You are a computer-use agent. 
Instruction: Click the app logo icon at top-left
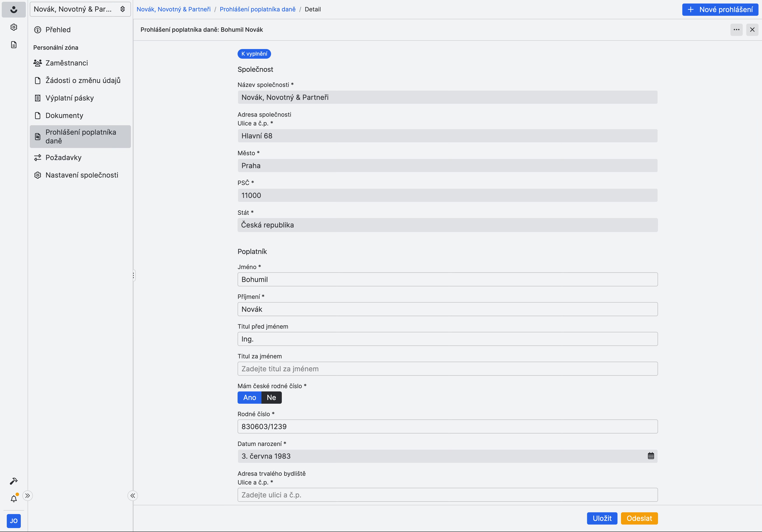click(14, 9)
